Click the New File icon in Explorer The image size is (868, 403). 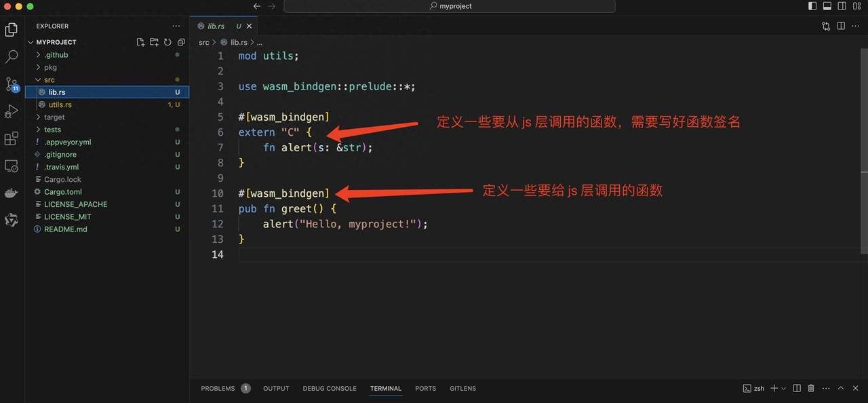pyautogui.click(x=140, y=42)
